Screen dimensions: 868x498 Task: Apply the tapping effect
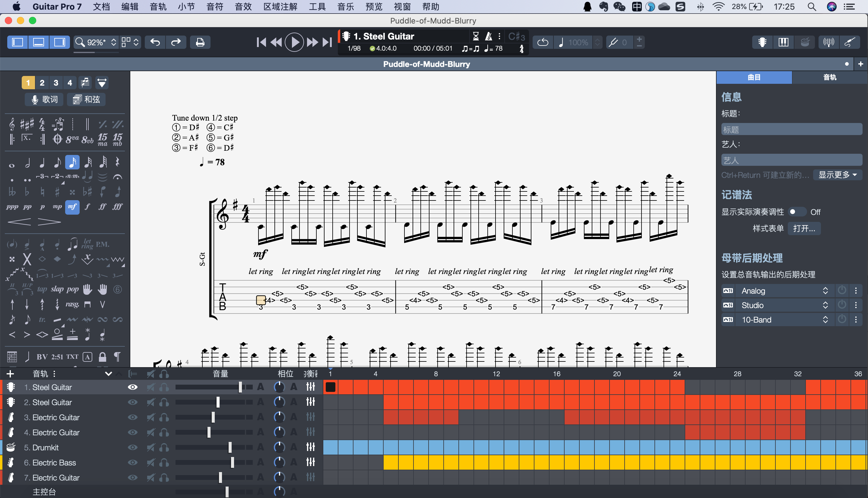[x=42, y=289]
